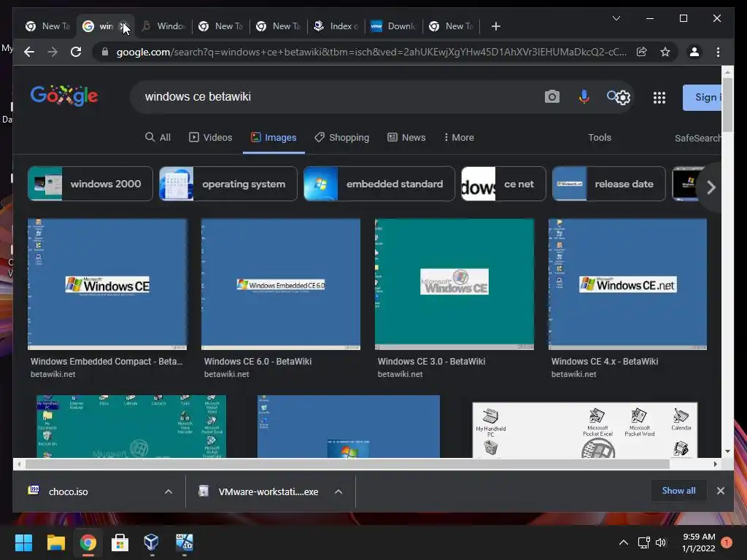Open the Pocket Excel handheld PC thumbnail
The width and height of the screenshot is (747, 560).
click(x=584, y=430)
